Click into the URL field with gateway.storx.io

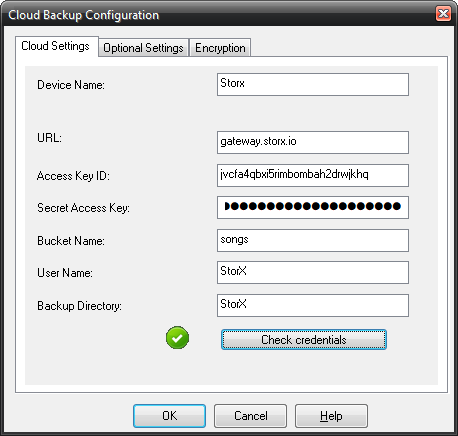coord(313,142)
